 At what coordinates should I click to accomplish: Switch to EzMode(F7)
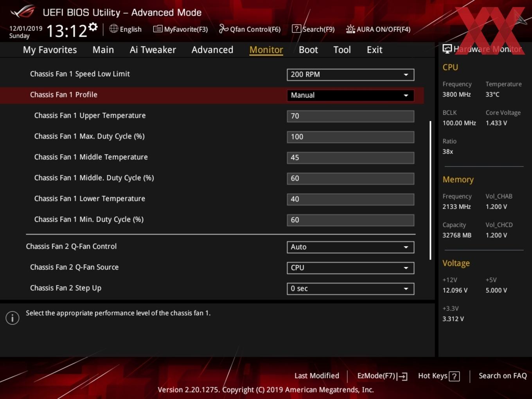[x=382, y=376]
